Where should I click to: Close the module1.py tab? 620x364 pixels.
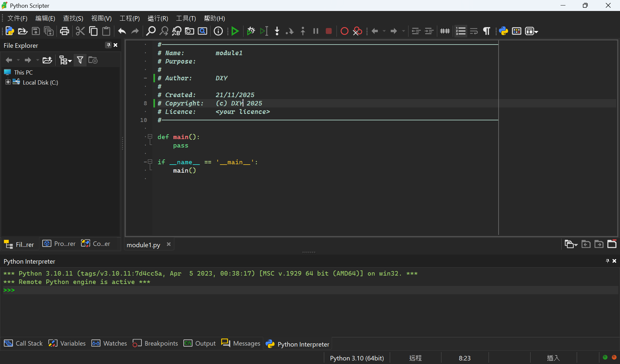coord(169,244)
